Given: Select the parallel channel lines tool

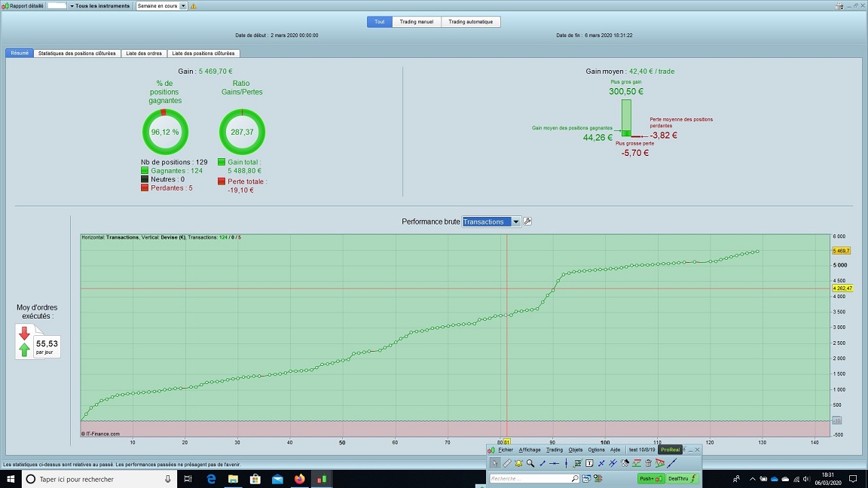Looking at the screenshot, I should coord(613,463).
